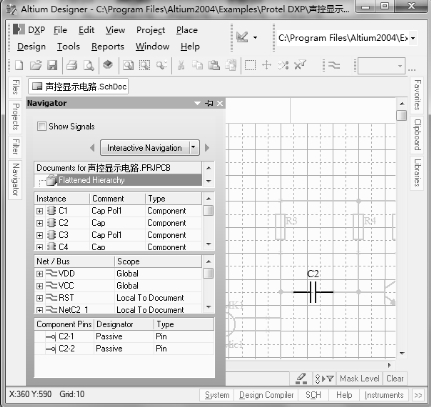Viewport: 431px width, 407px height.
Task: Expand the C3 instance row
Action: point(40,235)
